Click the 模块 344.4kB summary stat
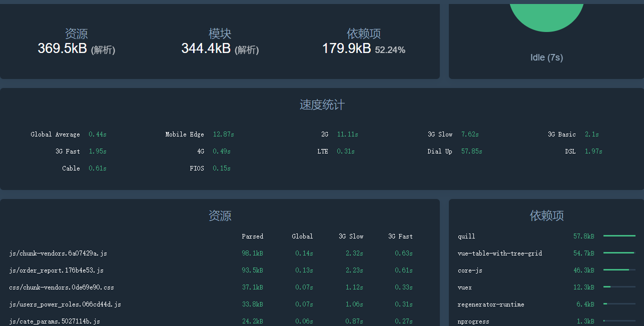644x326 pixels. pos(220,41)
